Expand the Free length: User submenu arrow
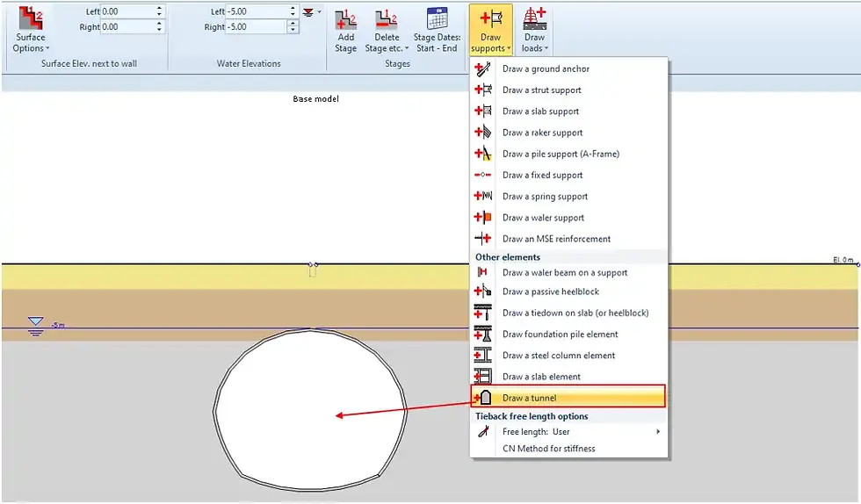Viewport: 861px width, 504px height. [x=658, y=431]
